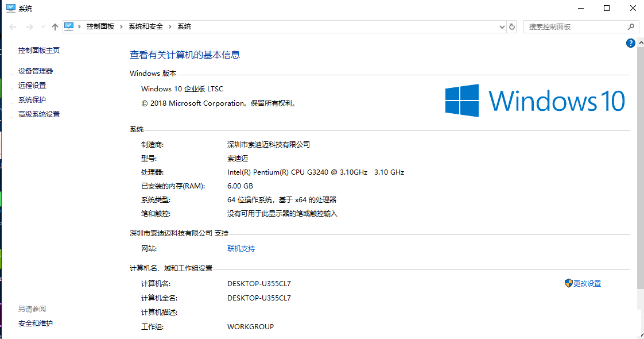Open 高级系统设置
This screenshot has width=644, height=339.
pos(39,114)
